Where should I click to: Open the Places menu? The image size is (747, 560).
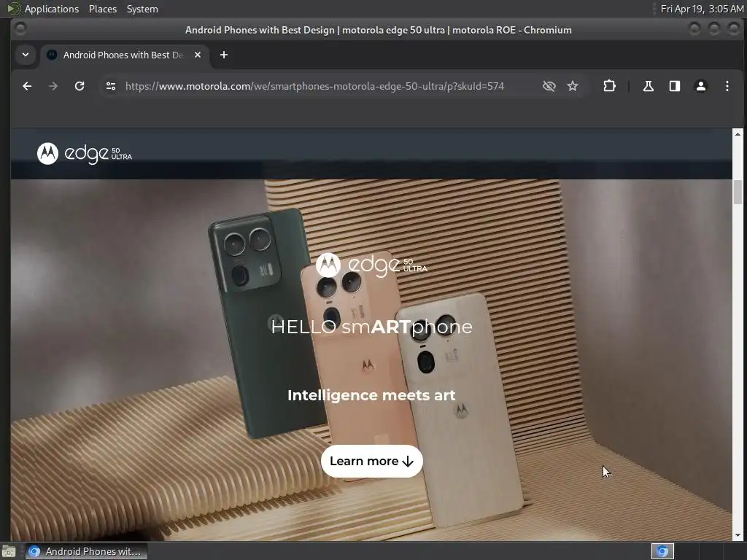[103, 9]
